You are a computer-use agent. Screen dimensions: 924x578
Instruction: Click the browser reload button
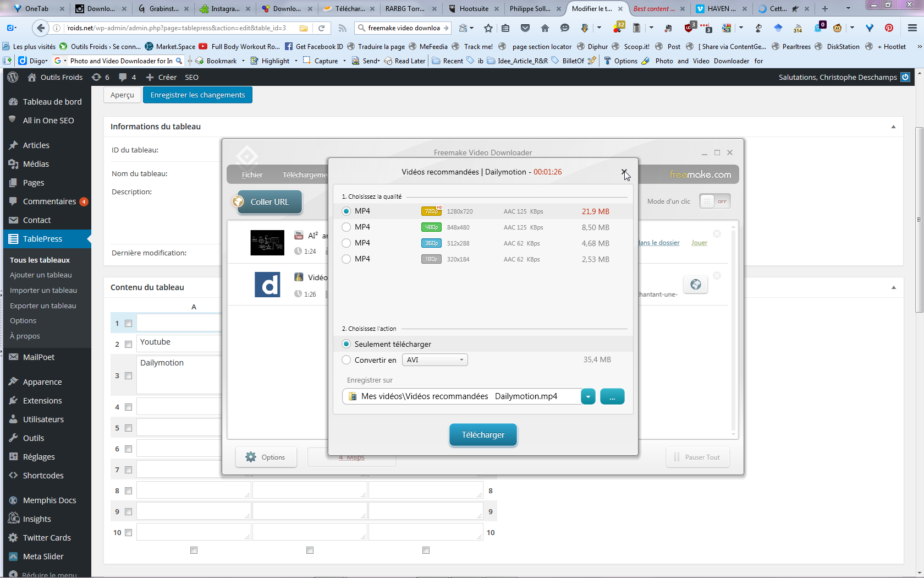click(x=322, y=28)
